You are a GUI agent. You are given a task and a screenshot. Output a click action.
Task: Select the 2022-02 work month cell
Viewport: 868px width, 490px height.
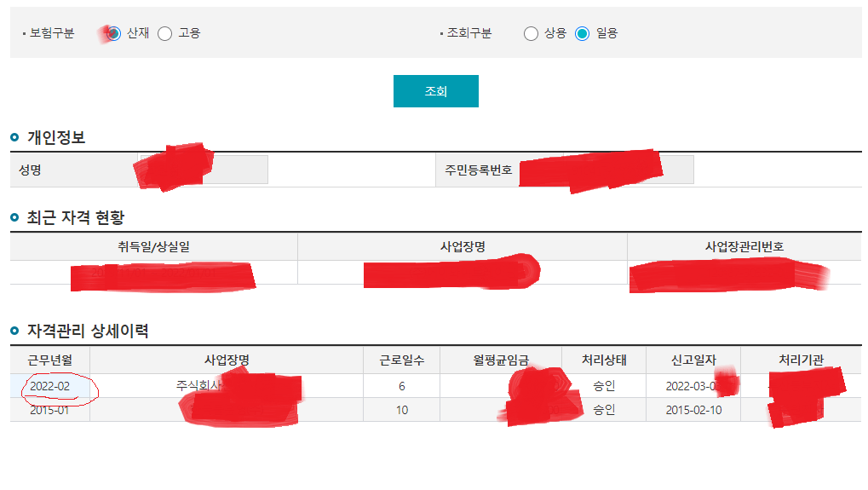pyautogui.click(x=50, y=386)
